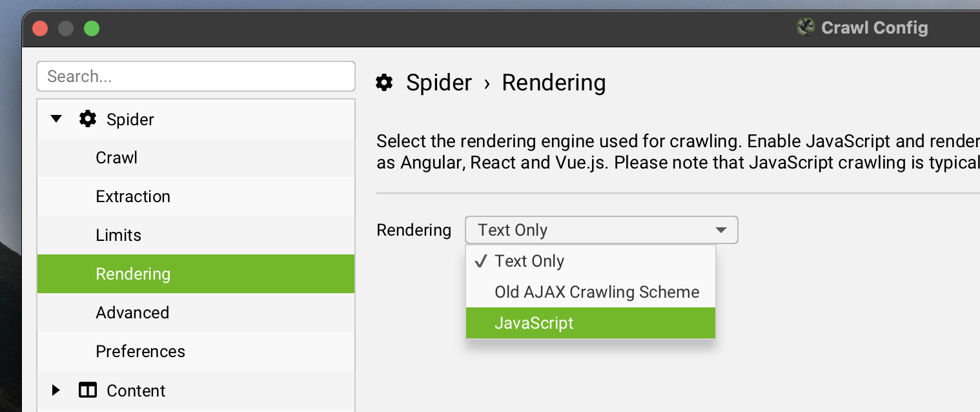Image resolution: width=980 pixels, height=412 pixels.
Task: Expand the Content tree section
Action: [x=56, y=391]
